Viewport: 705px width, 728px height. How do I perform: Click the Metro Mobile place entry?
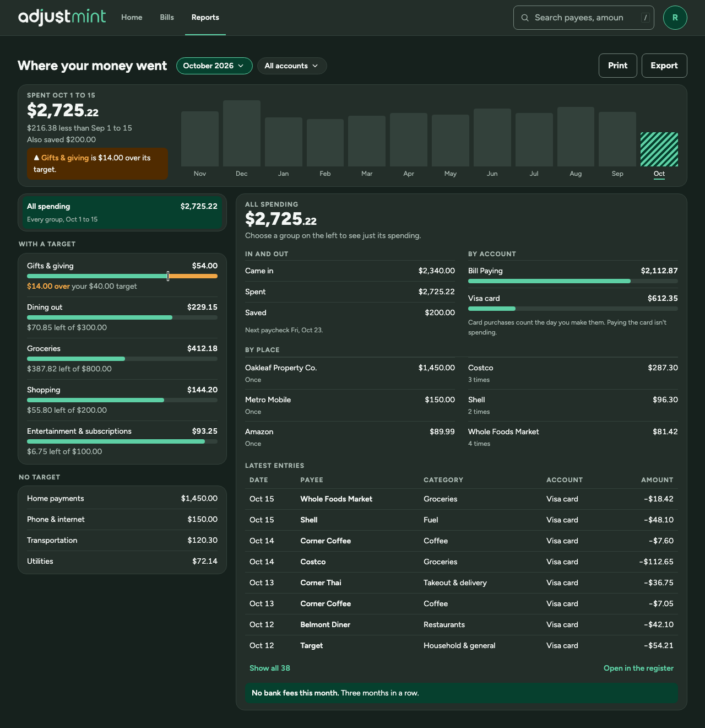click(350, 405)
